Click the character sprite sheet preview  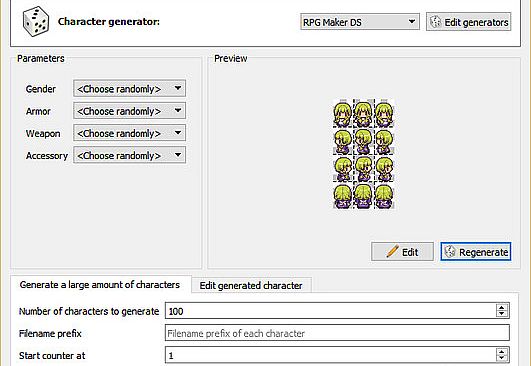click(364, 154)
